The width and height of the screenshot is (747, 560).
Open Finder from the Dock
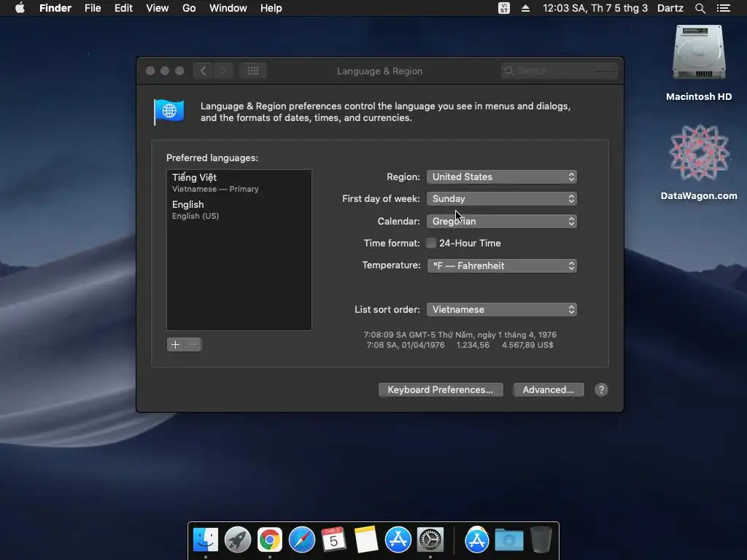click(205, 540)
